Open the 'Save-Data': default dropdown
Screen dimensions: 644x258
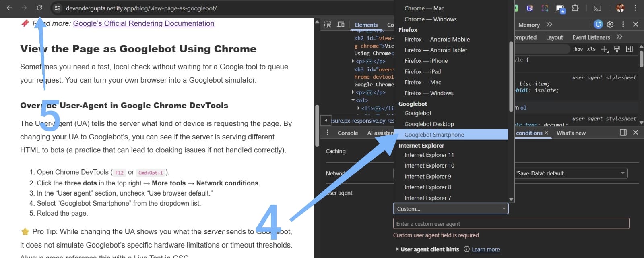571,173
